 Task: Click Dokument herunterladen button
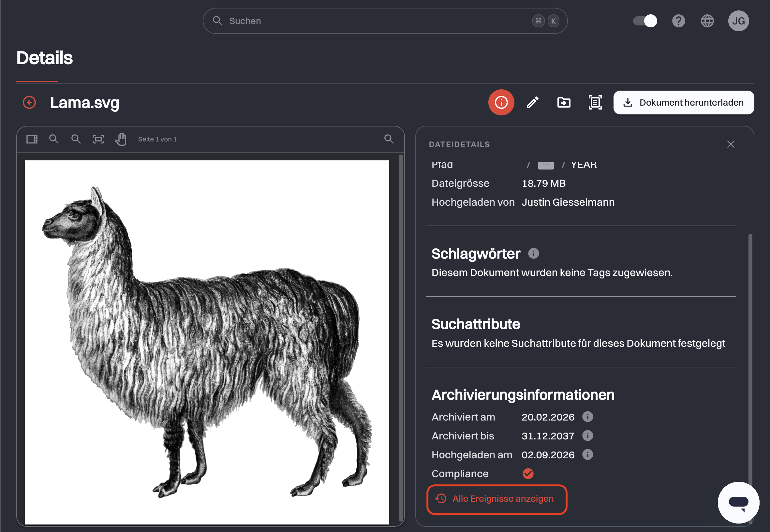point(683,102)
